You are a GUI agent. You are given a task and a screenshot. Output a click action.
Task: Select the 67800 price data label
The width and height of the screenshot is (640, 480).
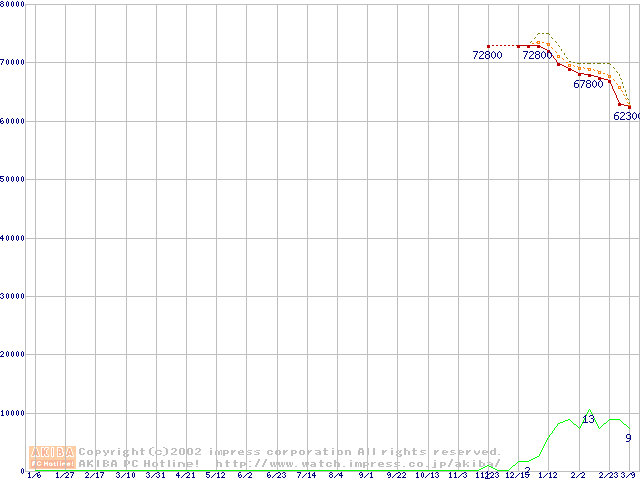pyautogui.click(x=588, y=85)
